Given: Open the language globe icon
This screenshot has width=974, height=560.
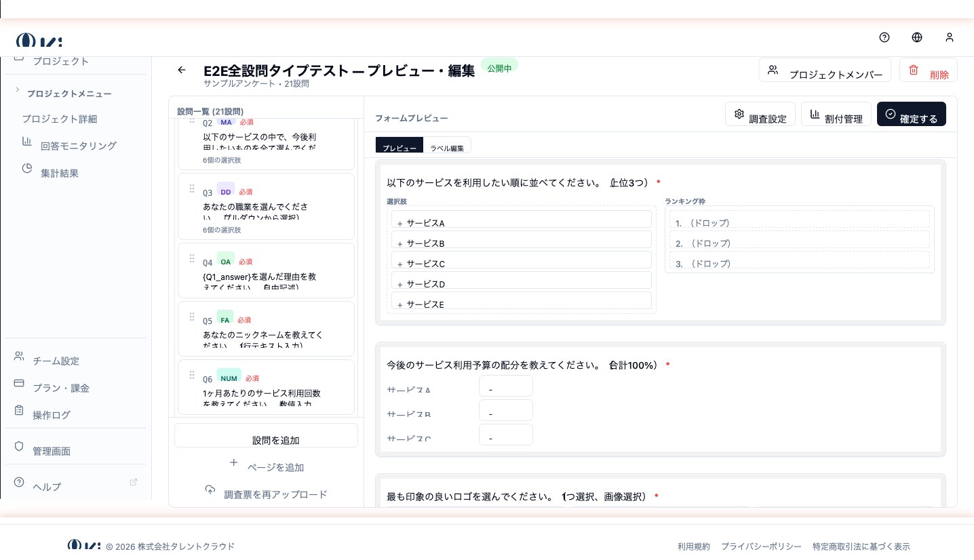Looking at the screenshot, I should [916, 37].
